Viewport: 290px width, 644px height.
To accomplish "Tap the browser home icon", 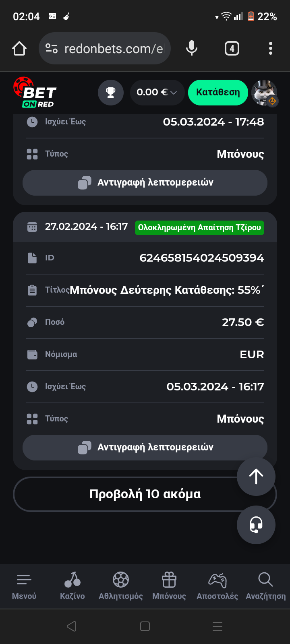I will tap(19, 49).
